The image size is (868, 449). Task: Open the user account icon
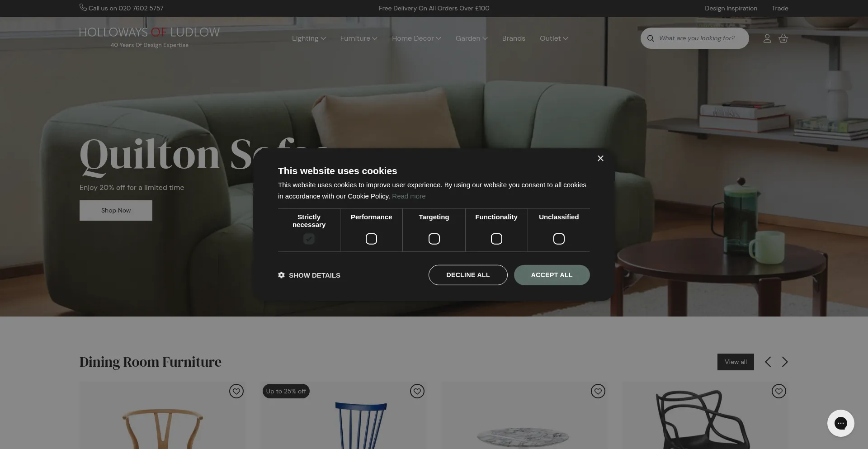click(767, 39)
